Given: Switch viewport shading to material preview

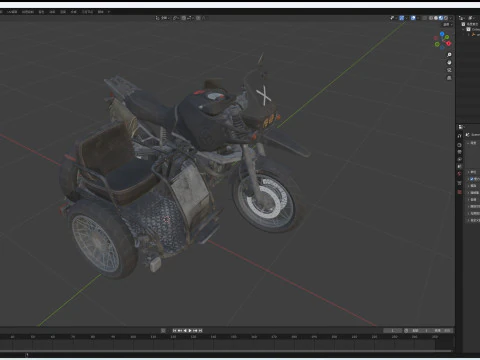Looking at the screenshot, I should pos(441,18).
